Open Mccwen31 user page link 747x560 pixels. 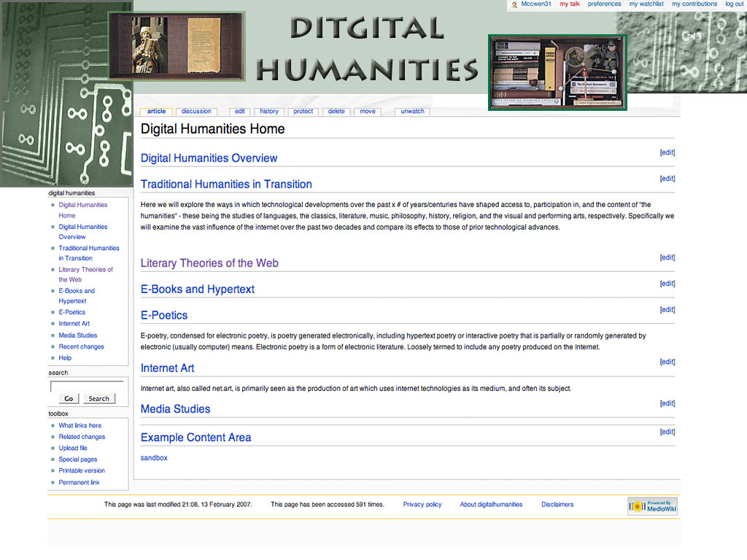536,4
